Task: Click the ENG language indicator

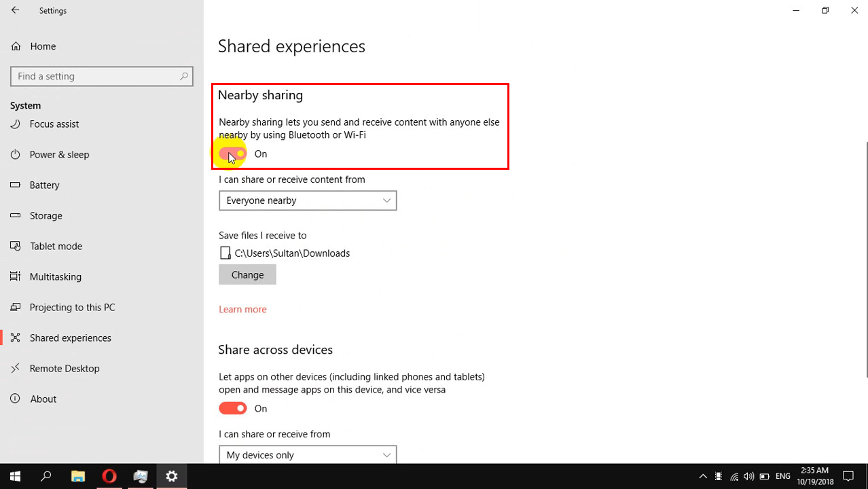Action: click(782, 476)
